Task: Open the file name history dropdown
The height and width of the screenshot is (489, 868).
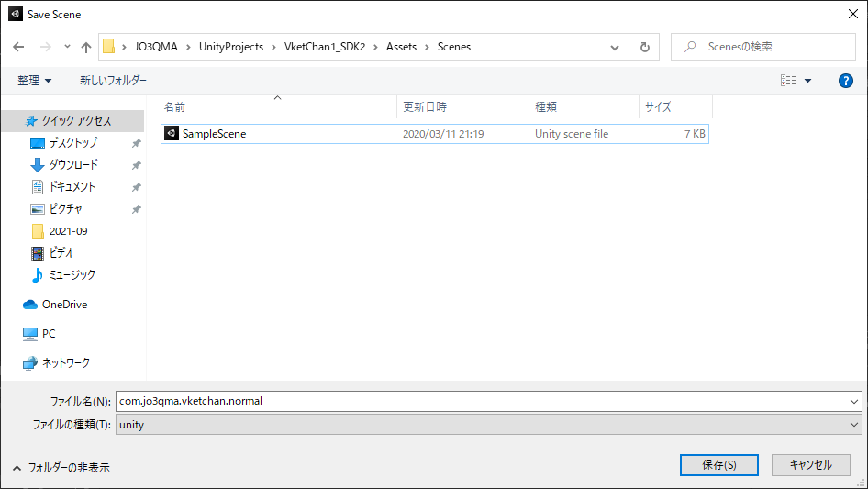Action: [x=854, y=402]
